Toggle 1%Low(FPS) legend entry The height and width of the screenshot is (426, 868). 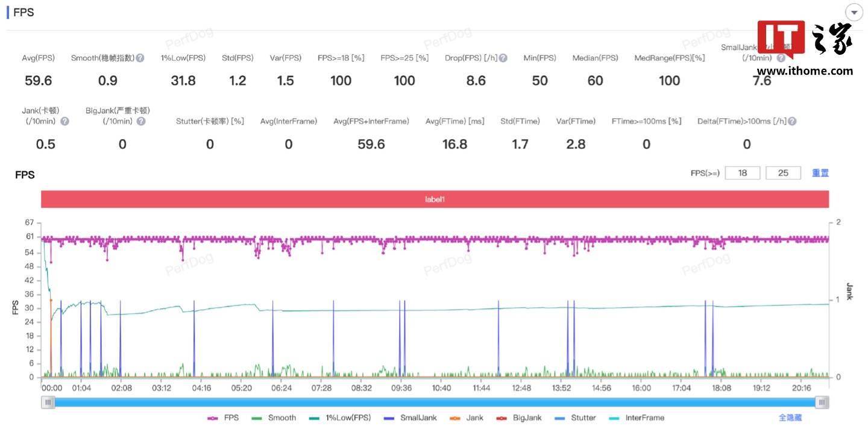tap(339, 418)
